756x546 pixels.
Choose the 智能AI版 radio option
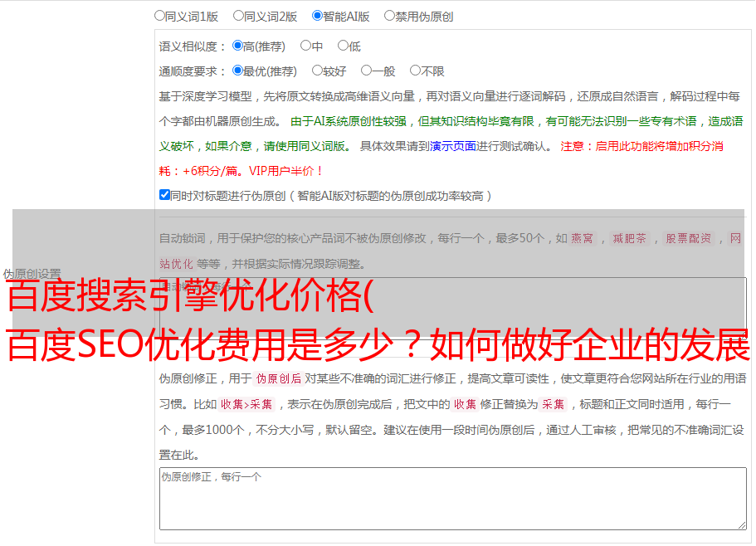[317, 16]
